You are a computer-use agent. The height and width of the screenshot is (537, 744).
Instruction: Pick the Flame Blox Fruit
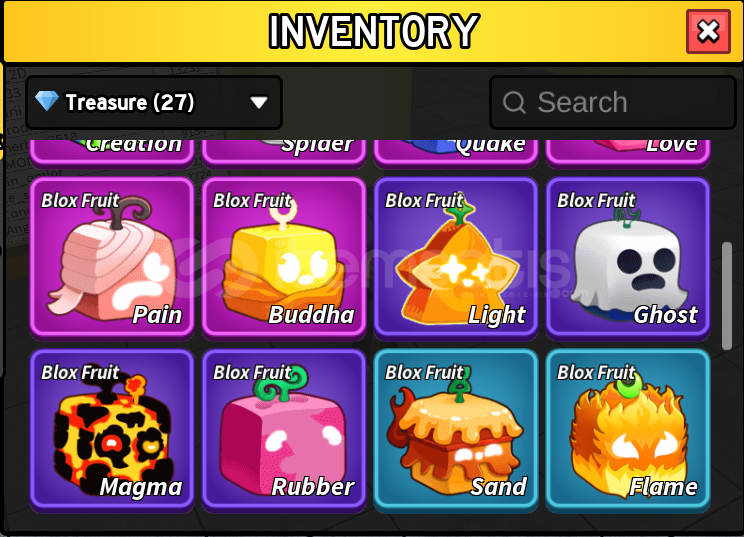tap(628, 430)
